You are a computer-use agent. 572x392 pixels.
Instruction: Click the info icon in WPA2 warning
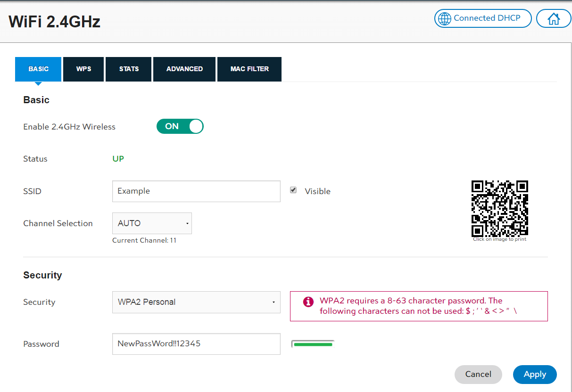pyautogui.click(x=308, y=302)
